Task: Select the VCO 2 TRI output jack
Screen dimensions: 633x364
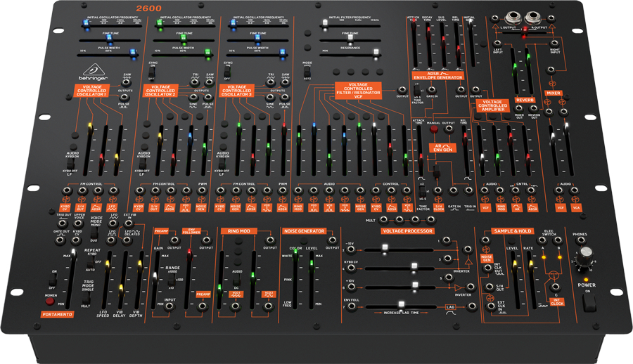Action: 195,82
